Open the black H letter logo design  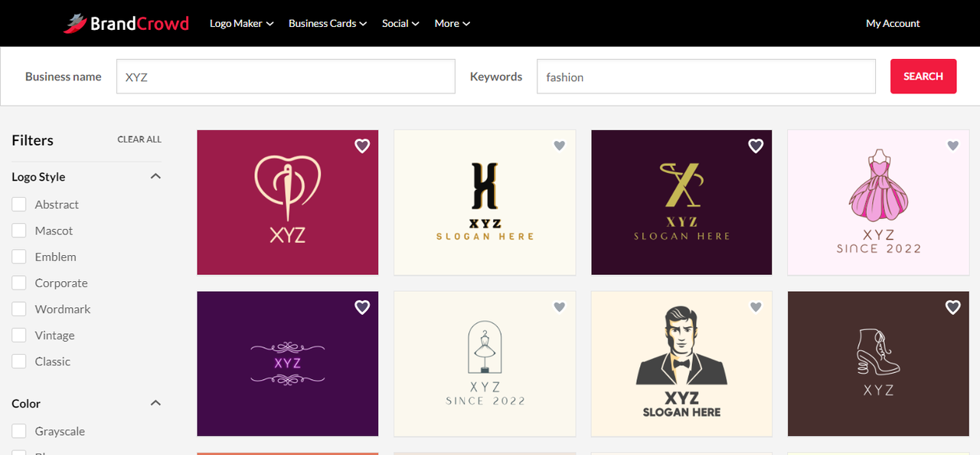click(x=485, y=202)
